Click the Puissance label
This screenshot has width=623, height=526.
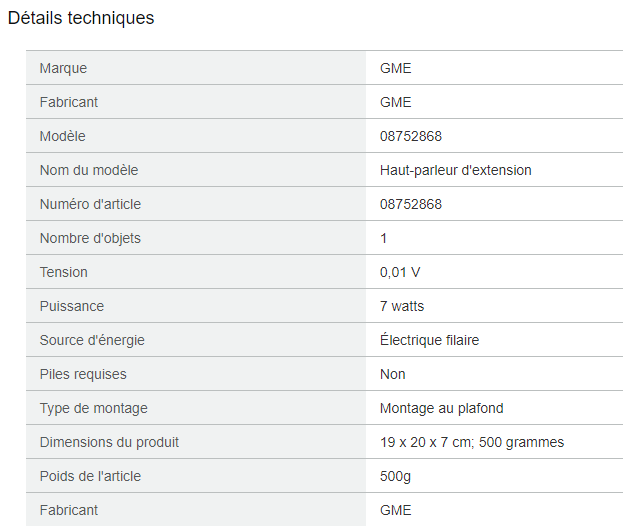tap(72, 306)
